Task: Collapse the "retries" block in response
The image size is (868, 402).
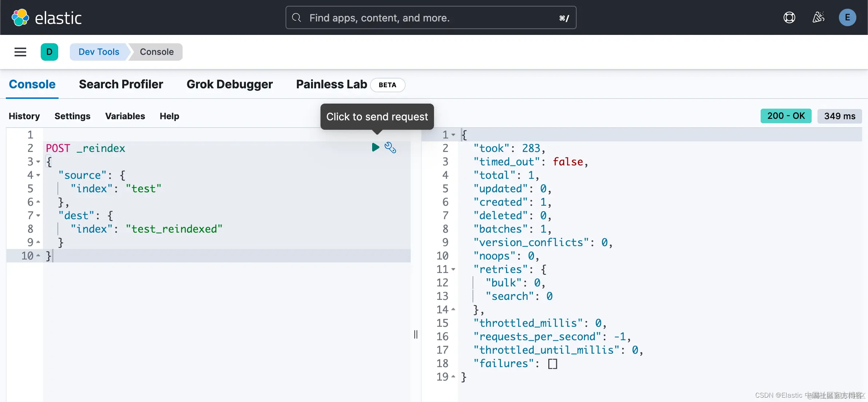Action: (x=453, y=269)
